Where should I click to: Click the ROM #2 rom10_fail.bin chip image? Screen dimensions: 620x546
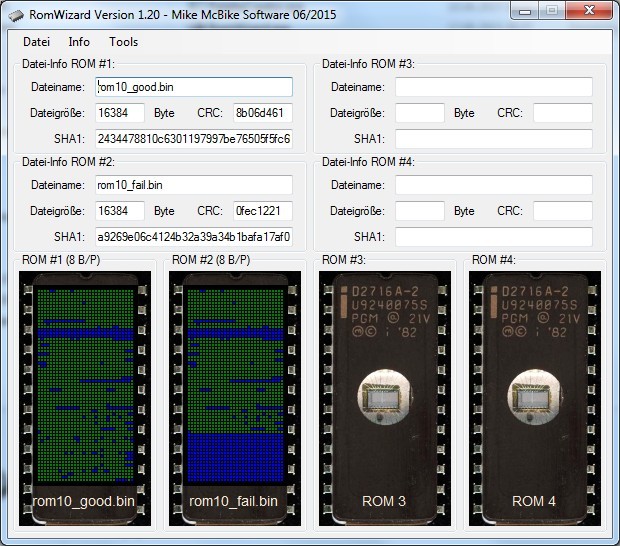[x=235, y=398]
